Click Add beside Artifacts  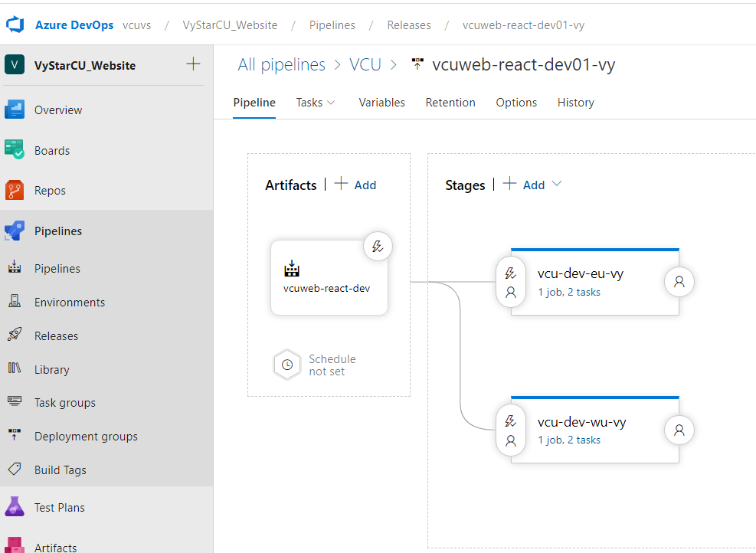coord(355,185)
